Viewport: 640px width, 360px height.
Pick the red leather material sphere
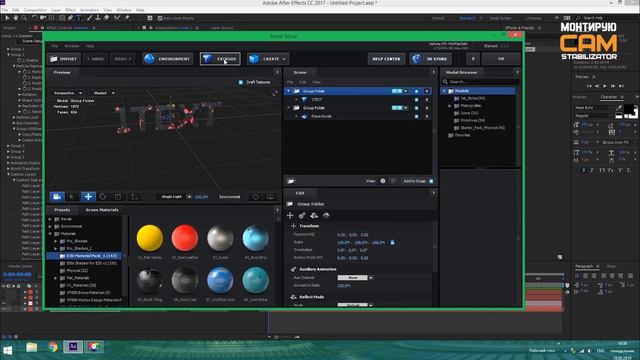(x=185, y=238)
